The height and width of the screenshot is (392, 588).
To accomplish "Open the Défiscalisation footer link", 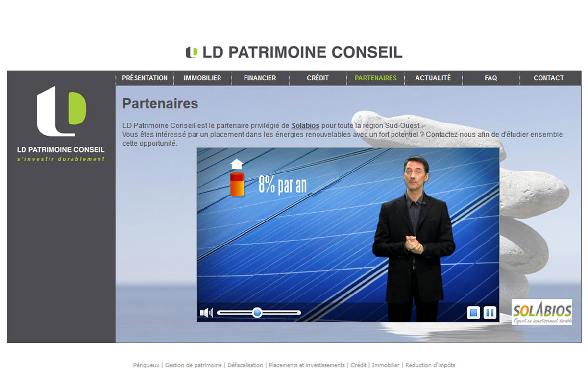I will [x=245, y=365].
